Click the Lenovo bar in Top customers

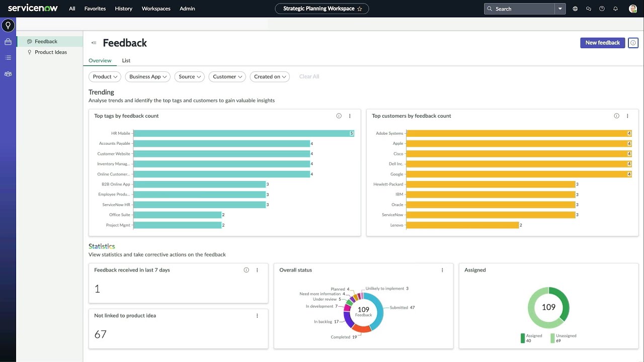pos(462,225)
